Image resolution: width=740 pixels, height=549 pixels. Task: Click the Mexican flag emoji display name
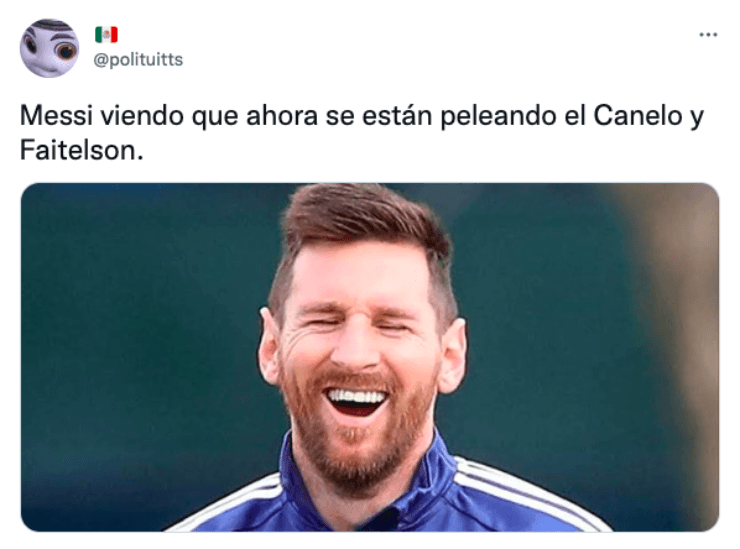tap(106, 34)
